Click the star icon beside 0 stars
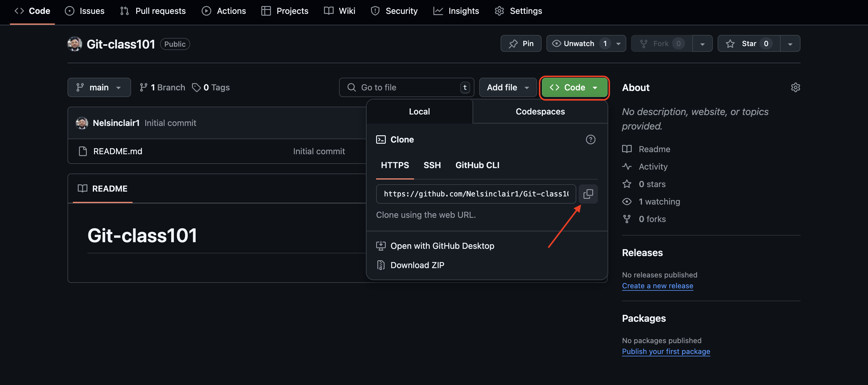Screen dimensions: 868x385 tap(627, 184)
